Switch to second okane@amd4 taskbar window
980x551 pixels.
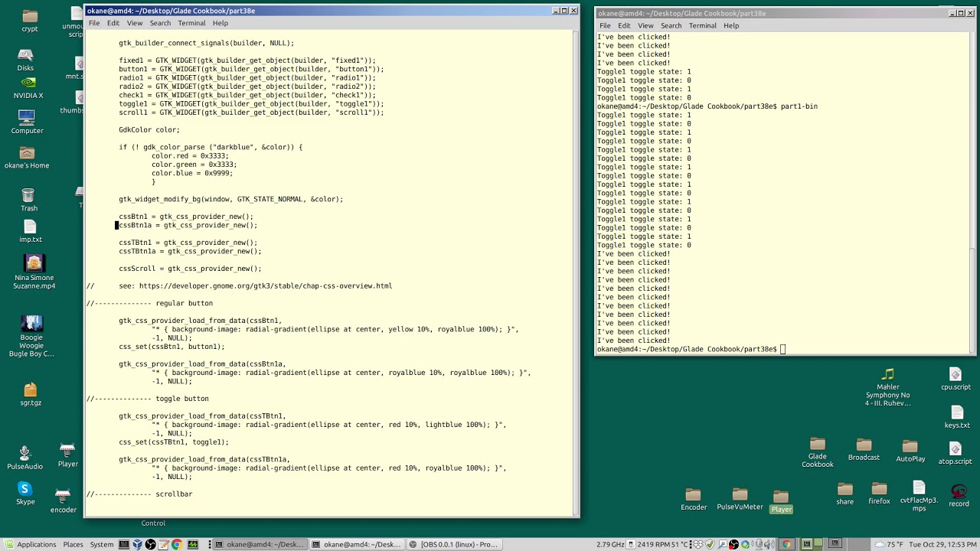click(x=356, y=544)
